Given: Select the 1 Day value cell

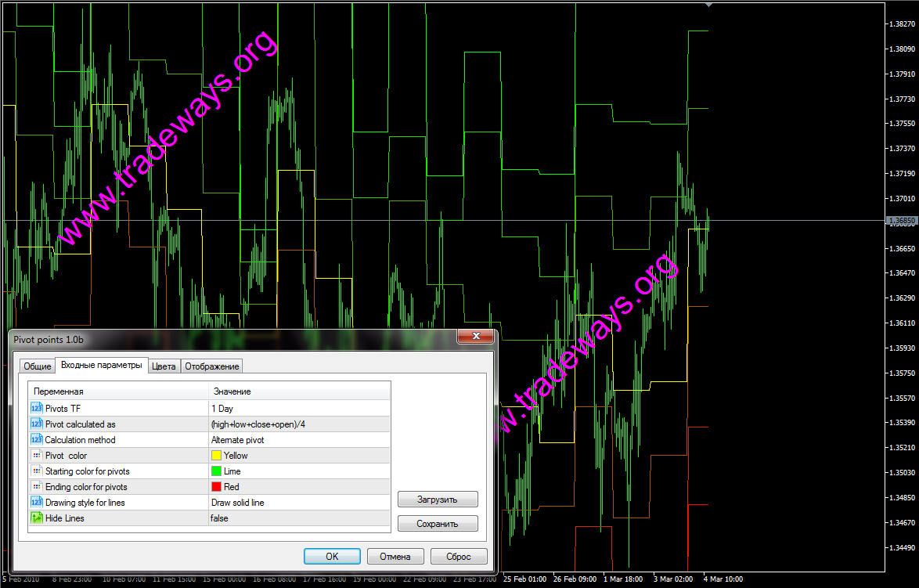Looking at the screenshot, I should (x=300, y=408).
